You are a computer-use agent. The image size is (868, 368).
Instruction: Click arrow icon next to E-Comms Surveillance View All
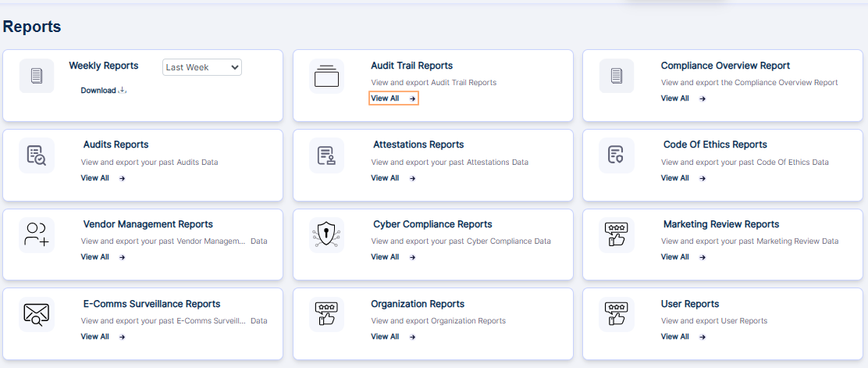(123, 337)
